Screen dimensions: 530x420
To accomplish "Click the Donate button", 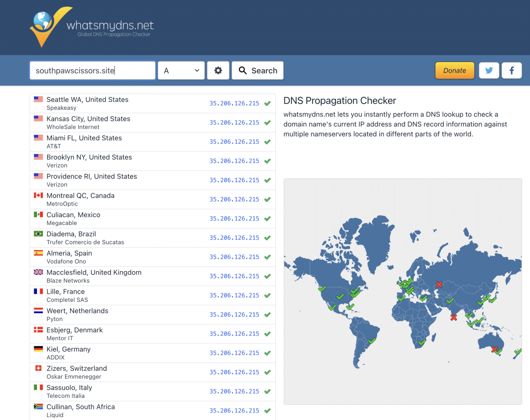I will 454,70.
